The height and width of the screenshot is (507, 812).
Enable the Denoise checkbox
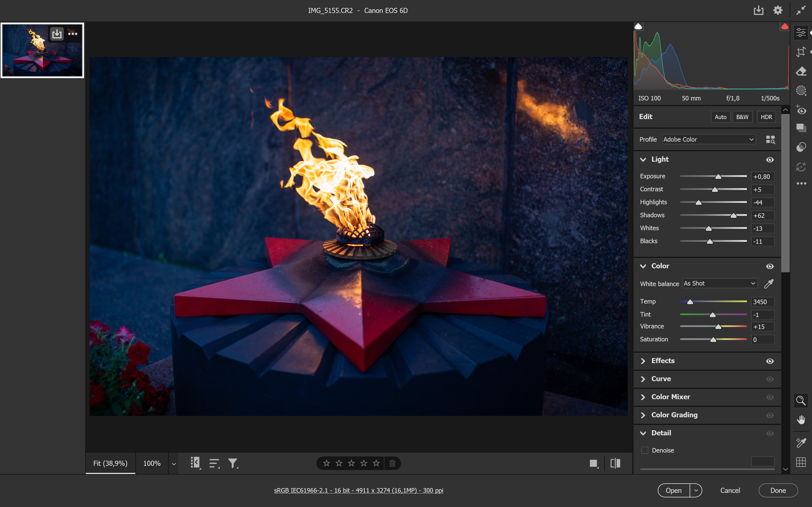coord(644,450)
